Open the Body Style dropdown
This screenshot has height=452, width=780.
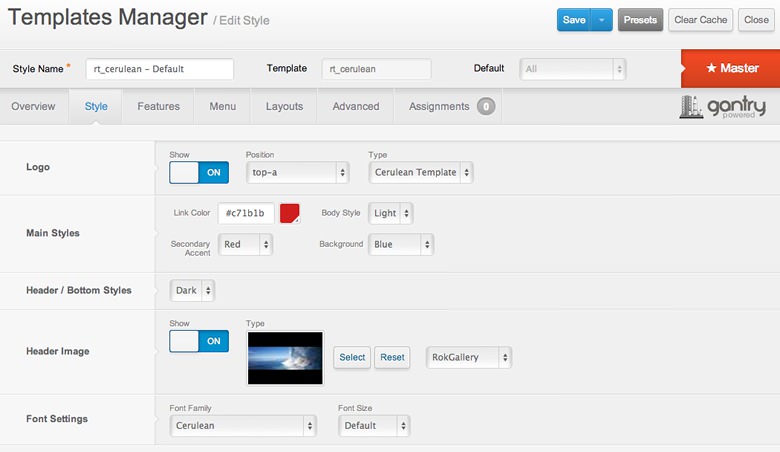[x=391, y=213]
